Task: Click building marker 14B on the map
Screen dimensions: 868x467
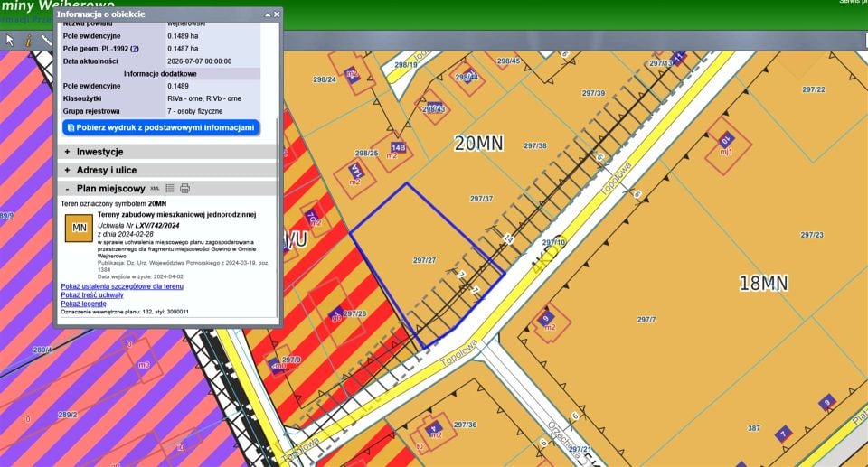Action: [x=398, y=148]
